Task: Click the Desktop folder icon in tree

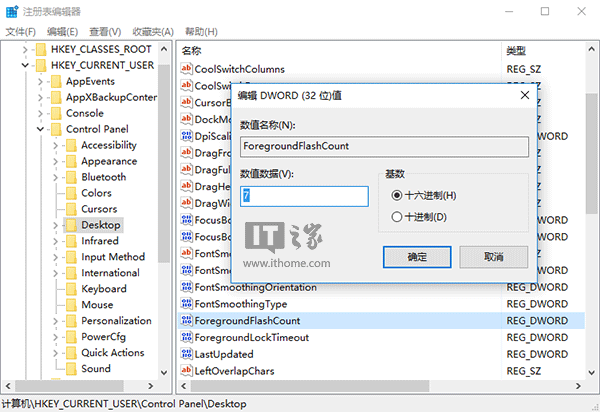Action: pyautogui.click(x=70, y=225)
